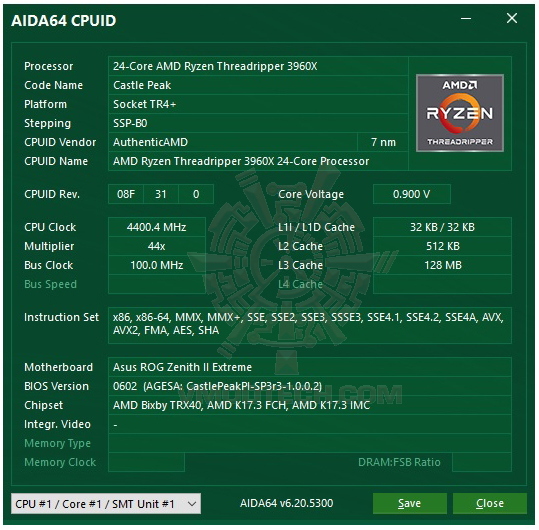Click the 31 CPUID revision cell
539x530 pixels.
click(x=161, y=194)
